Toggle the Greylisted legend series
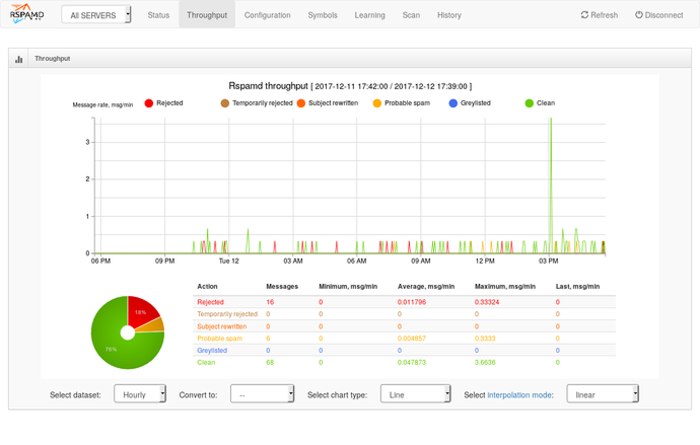Viewport: 700px width, 445px height. [453, 103]
